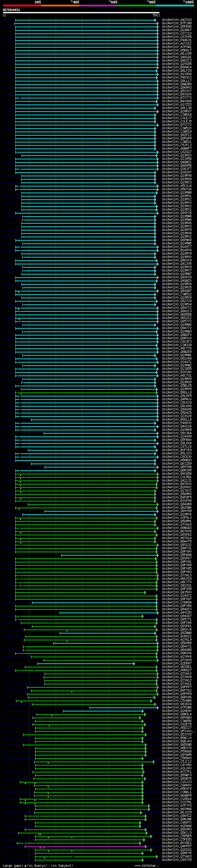Open hit UniRef100_Q461Q1
The height and width of the screenshot is (868, 197).
[x=177, y=57]
